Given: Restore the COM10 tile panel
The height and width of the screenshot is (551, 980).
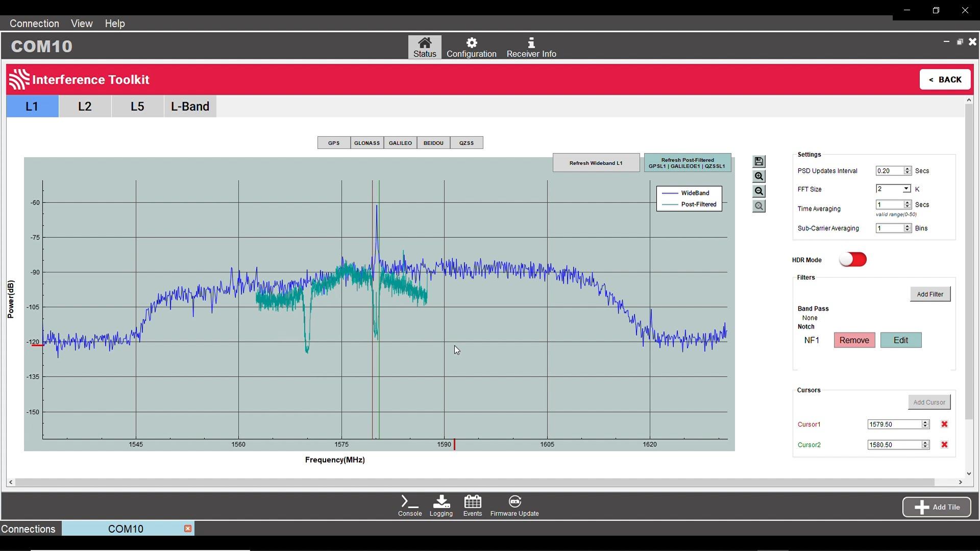Looking at the screenshot, I should (x=960, y=42).
